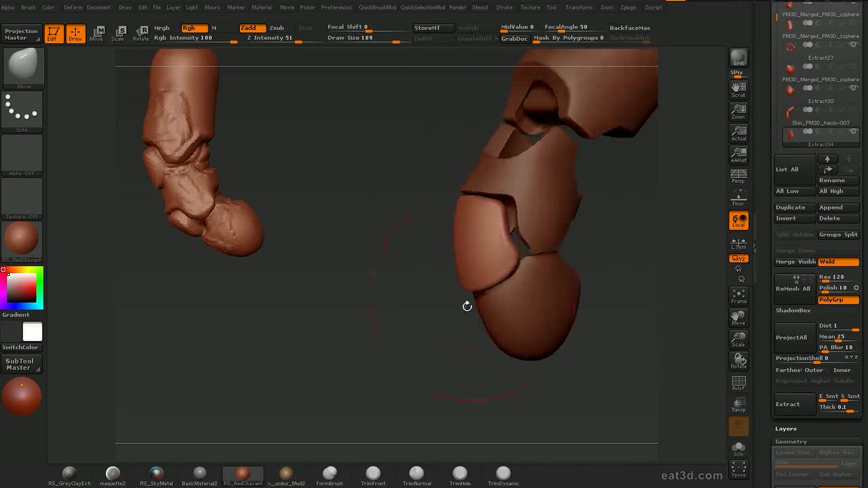The height and width of the screenshot is (488, 868).
Task: Click the Extract button
Action: coord(795,404)
